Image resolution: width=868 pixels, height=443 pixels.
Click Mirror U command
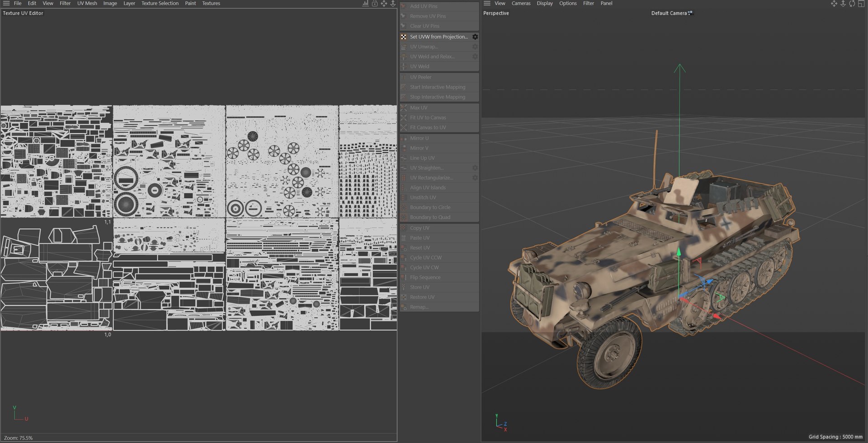pos(439,138)
